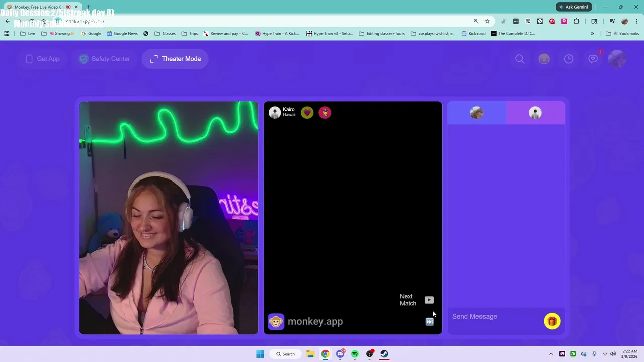Viewport: 644px width, 362px height.
Task: Toggle Theater Mode
Action: tap(175, 59)
